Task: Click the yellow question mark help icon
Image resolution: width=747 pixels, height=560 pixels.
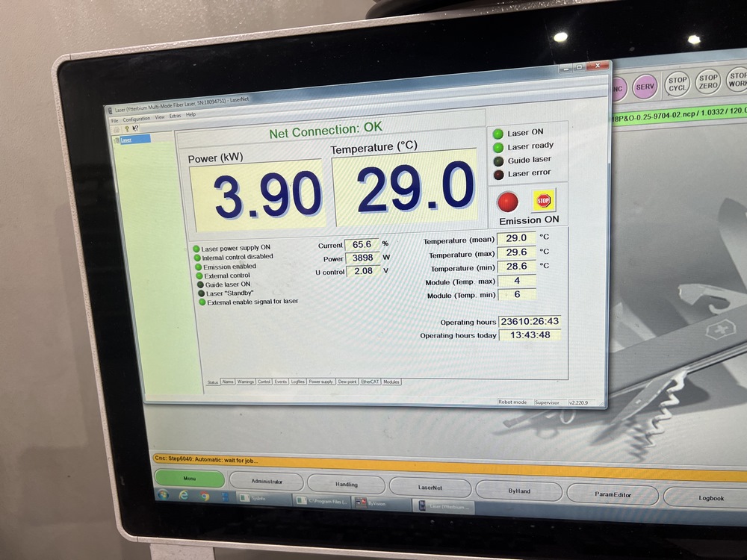Action: (x=127, y=128)
